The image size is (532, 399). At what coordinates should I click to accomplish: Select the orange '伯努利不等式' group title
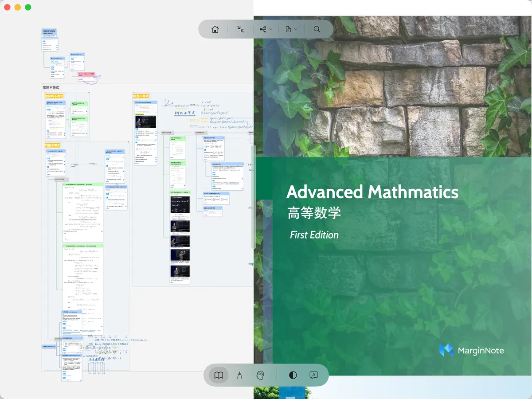(54, 96)
